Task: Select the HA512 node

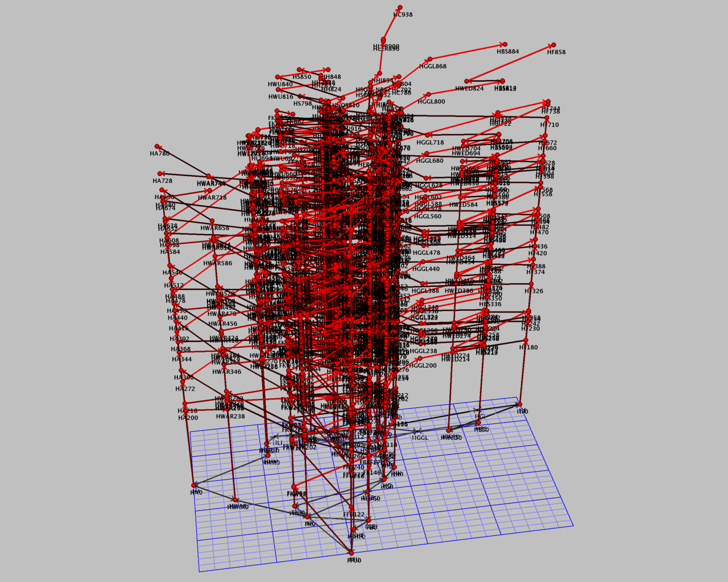Action: [x=172, y=279]
